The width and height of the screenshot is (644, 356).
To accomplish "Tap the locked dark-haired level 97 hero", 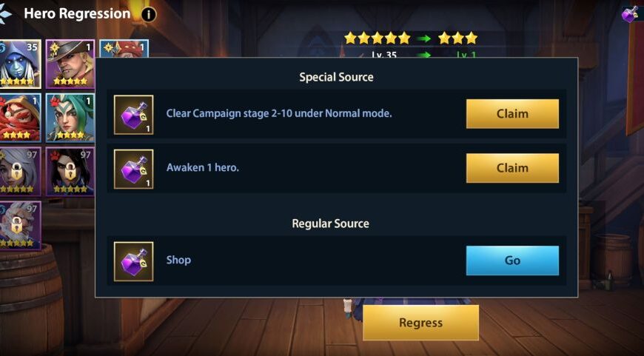I will point(70,172).
